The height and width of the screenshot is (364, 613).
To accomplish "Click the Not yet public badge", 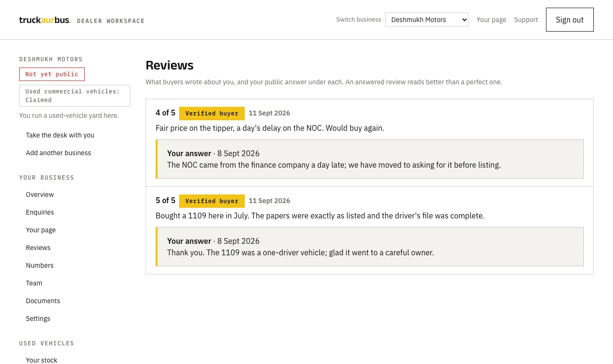I will pos(52,74).
